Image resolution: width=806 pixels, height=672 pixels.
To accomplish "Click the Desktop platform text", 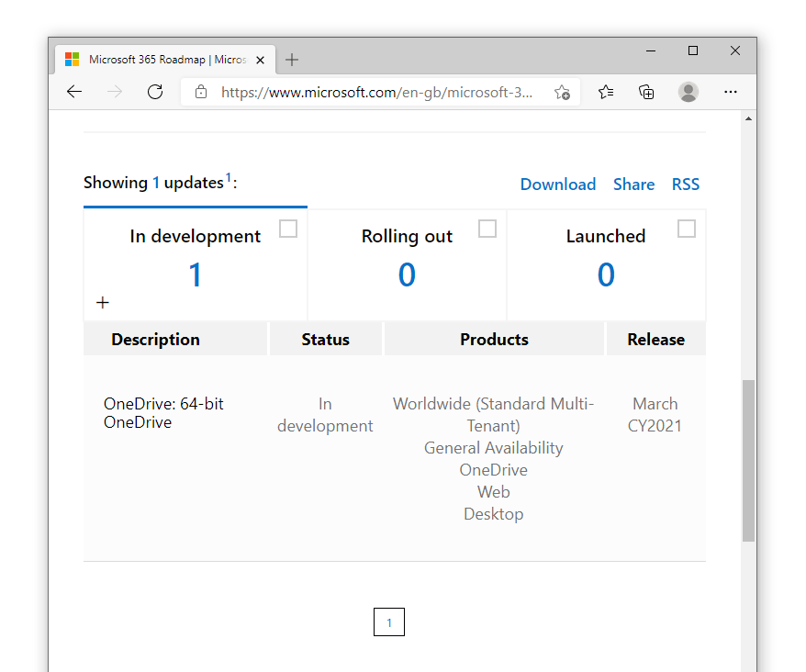I will click(x=494, y=514).
